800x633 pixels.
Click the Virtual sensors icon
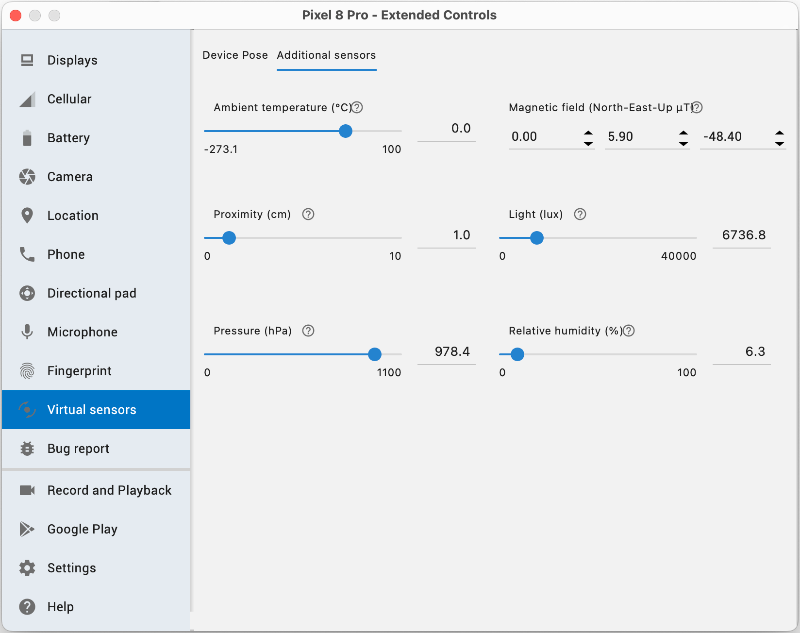click(x=27, y=410)
